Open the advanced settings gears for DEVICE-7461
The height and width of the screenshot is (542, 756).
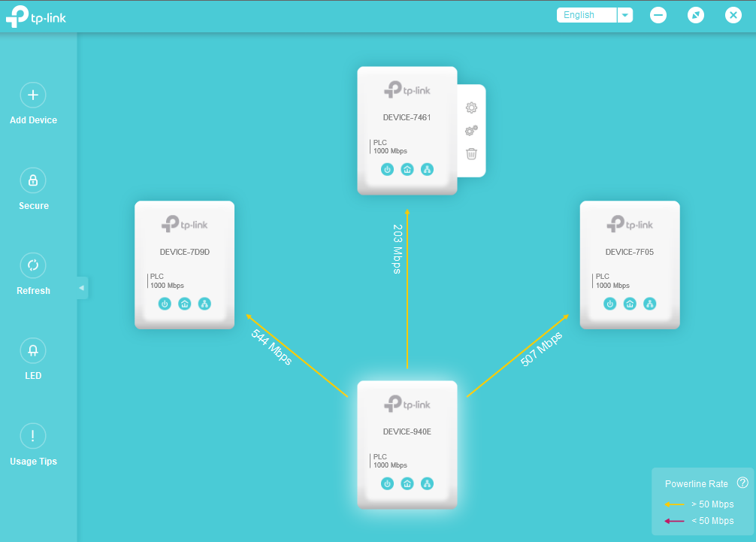(471, 131)
